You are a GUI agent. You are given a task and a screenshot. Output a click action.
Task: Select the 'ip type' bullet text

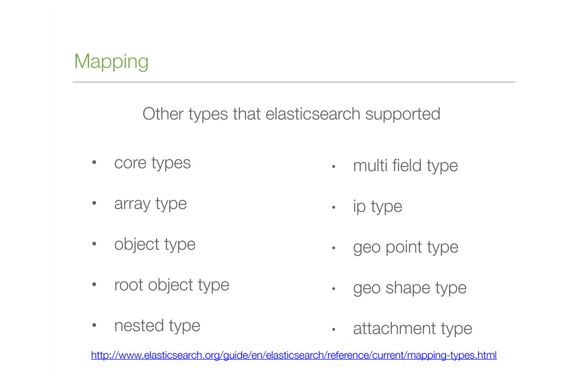point(377,207)
